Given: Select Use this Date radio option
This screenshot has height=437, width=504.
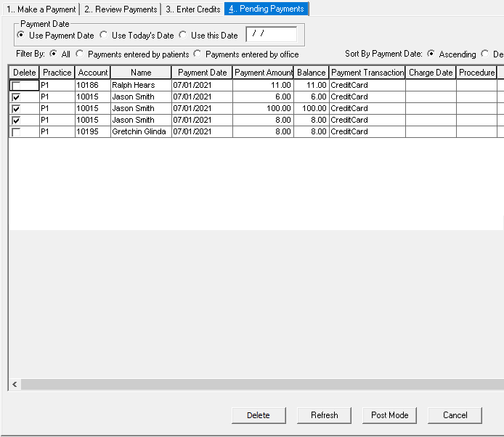Looking at the screenshot, I should 183,36.
